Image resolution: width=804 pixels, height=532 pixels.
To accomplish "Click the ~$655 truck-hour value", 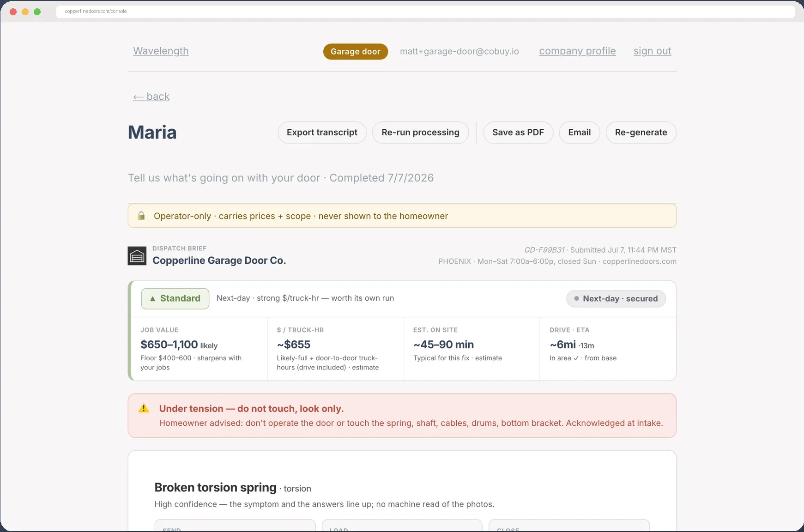I will point(294,345).
